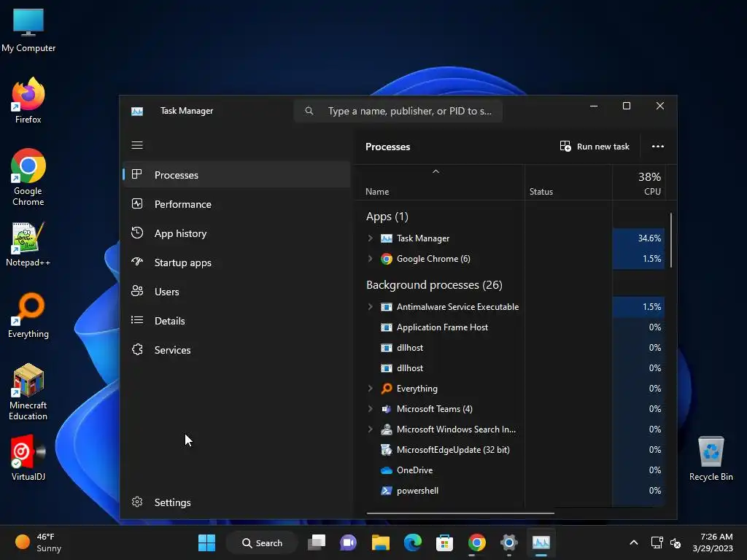Image resolution: width=747 pixels, height=560 pixels.
Task: Go to the Users page
Action: pyautogui.click(x=237, y=292)
